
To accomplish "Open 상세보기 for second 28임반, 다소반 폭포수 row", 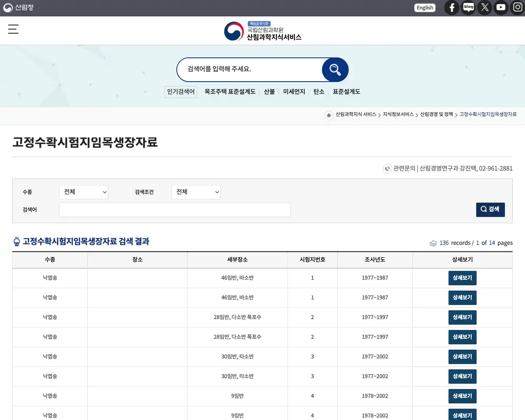I will tap(462, 337).
